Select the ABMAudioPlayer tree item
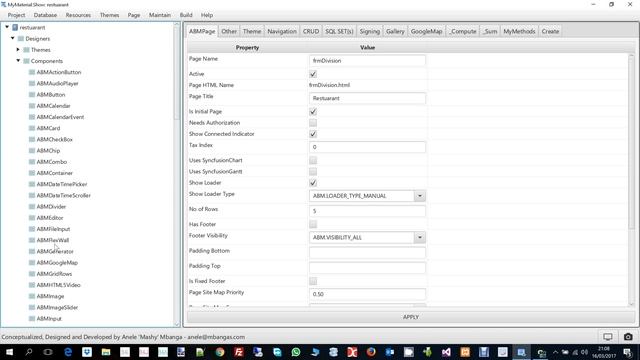This screenshot has height=360, width=640. pyautogui.click(x=57, y=83)
